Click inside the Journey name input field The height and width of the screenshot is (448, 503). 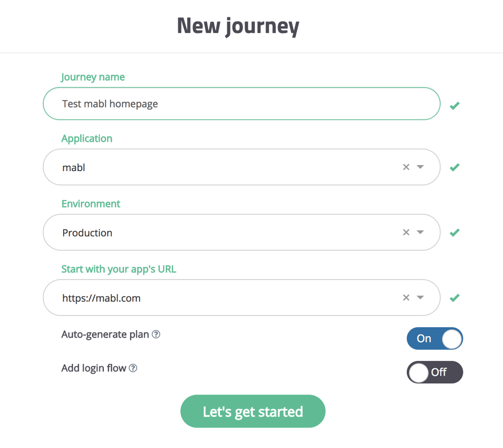[241, 104]
